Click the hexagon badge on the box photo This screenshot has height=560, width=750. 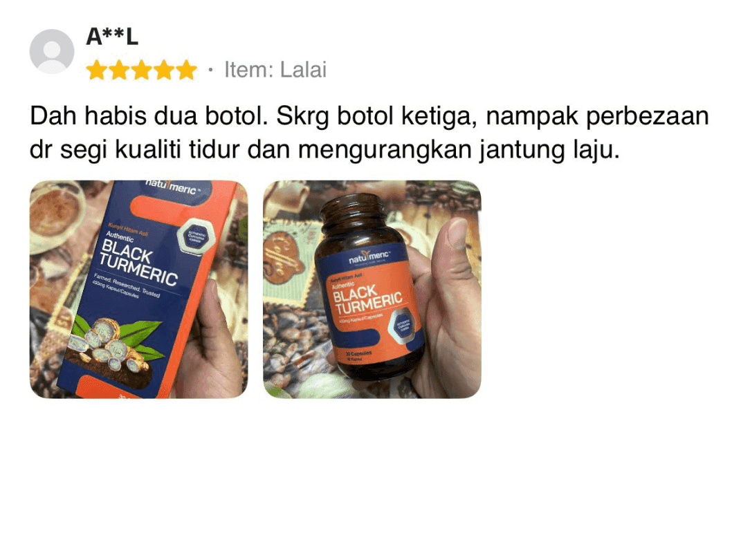[195, 236]
